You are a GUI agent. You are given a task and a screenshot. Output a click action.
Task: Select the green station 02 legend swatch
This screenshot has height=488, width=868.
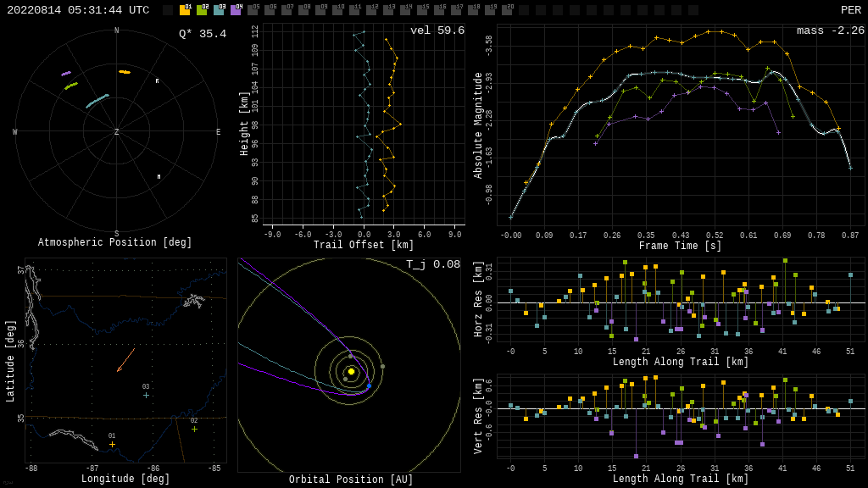[x=202, y=10]
